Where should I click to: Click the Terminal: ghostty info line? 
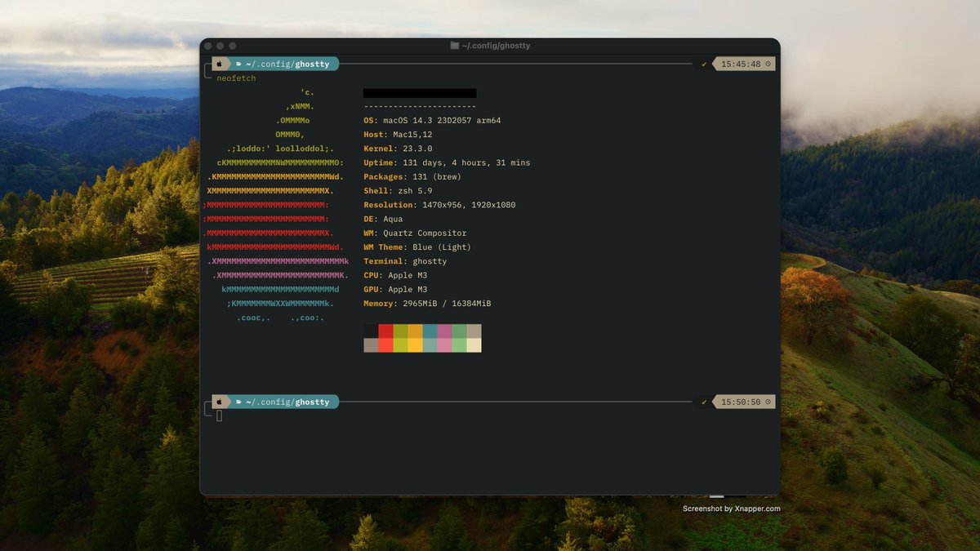403,261
